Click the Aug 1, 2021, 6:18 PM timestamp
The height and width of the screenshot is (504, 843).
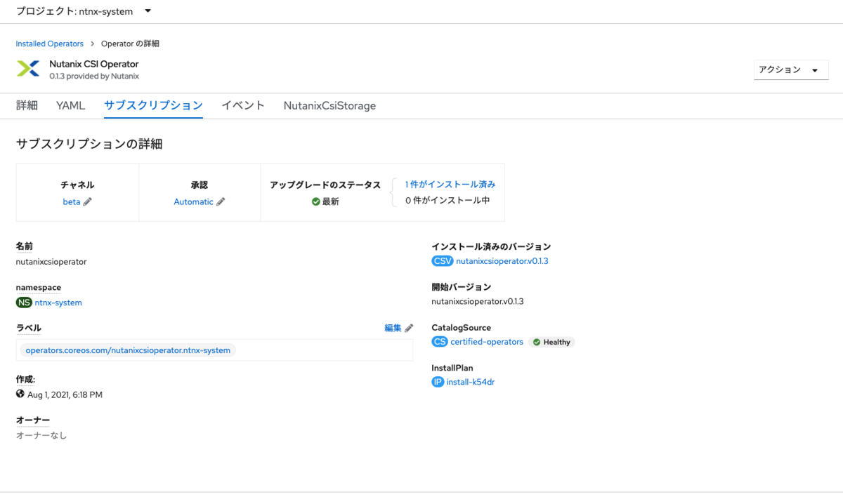[x=65, y=394]
